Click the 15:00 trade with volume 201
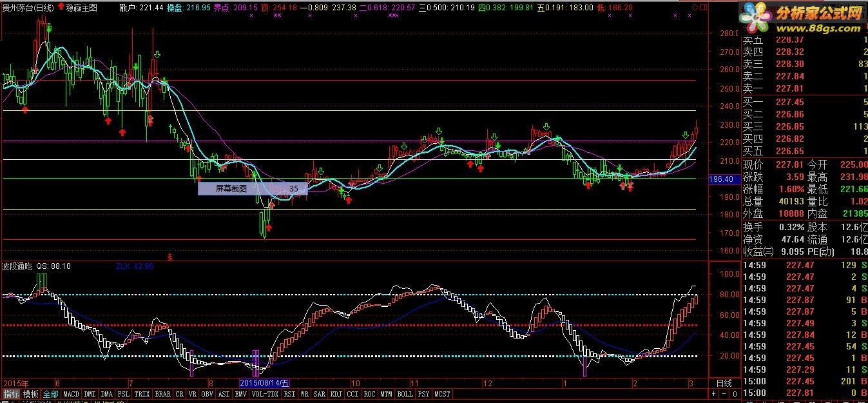 point(804,381)
